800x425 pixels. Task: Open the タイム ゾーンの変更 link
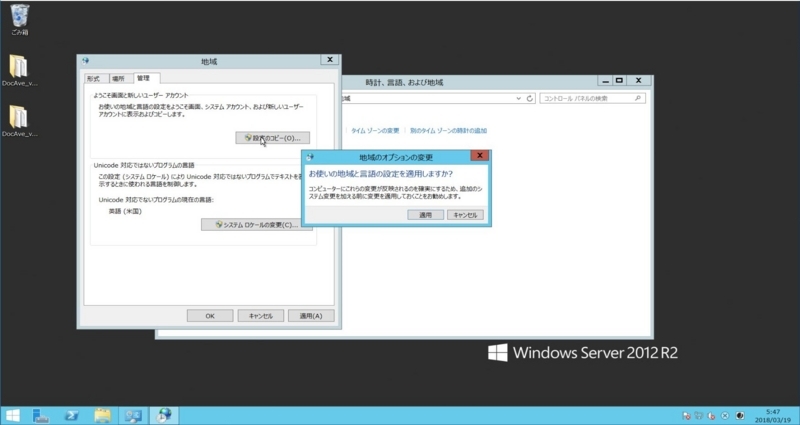click(375, 131)
